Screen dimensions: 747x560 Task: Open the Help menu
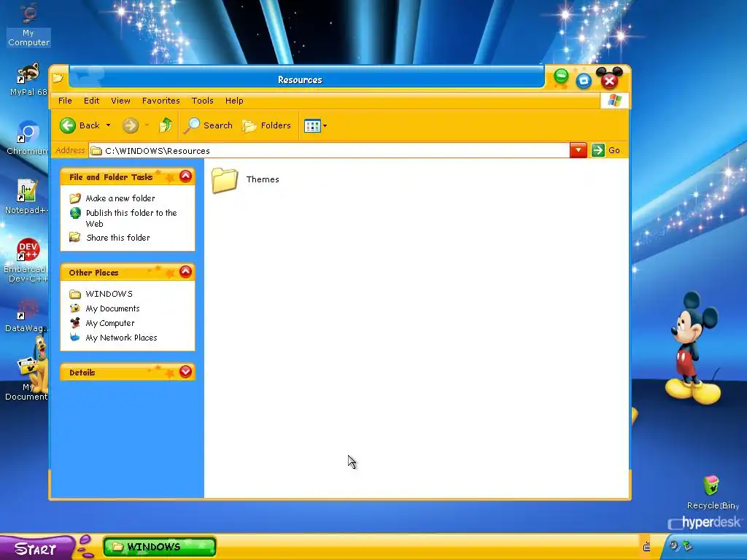tap(234, 101)
